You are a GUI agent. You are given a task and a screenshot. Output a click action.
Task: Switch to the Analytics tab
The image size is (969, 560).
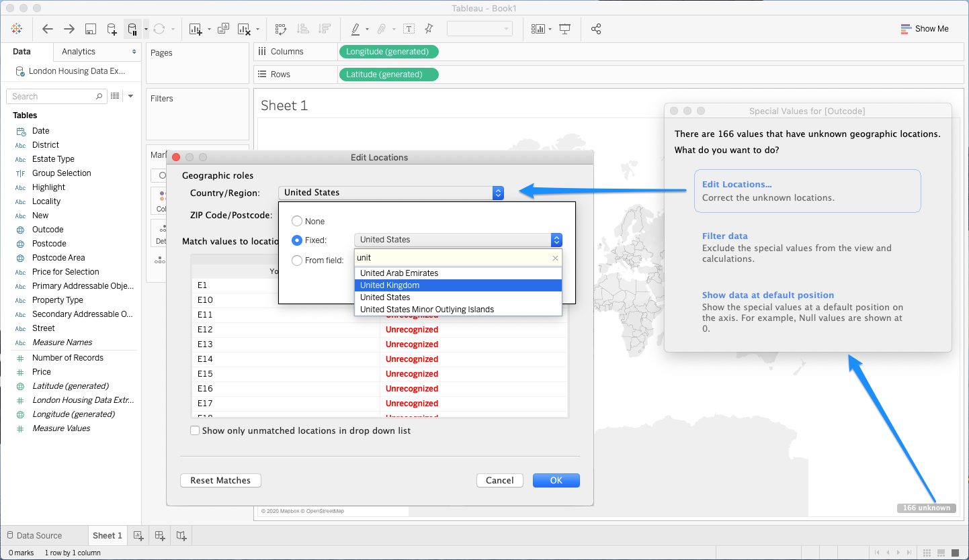pyautogui.click(x=79, y=52)
